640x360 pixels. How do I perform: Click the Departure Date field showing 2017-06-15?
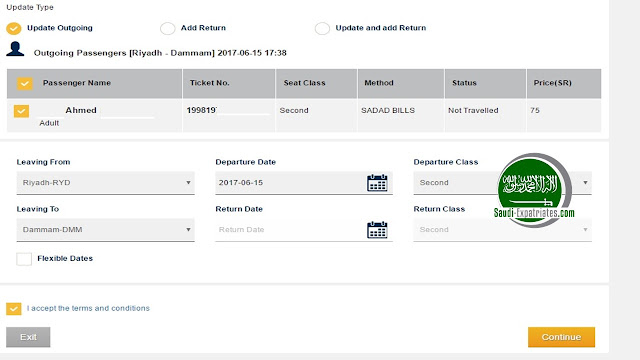click(x=290, y=183)
